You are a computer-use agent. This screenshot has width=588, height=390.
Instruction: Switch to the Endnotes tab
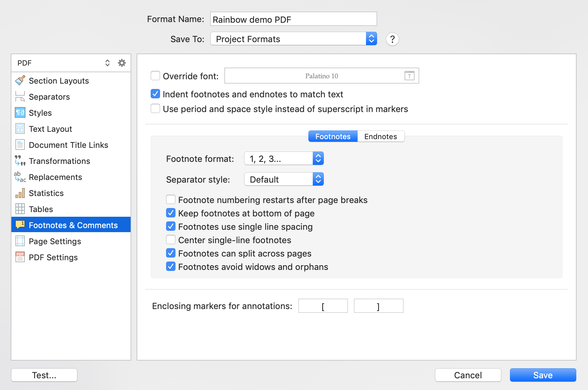[x=381, y=136]
